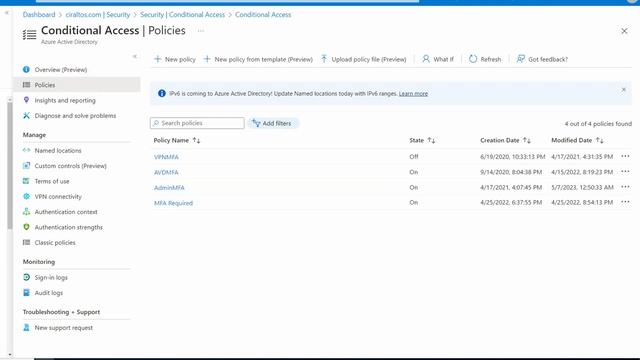Dismiss the IPv6 information banner
Screen dimensions: 640x360
click(624, 89)
